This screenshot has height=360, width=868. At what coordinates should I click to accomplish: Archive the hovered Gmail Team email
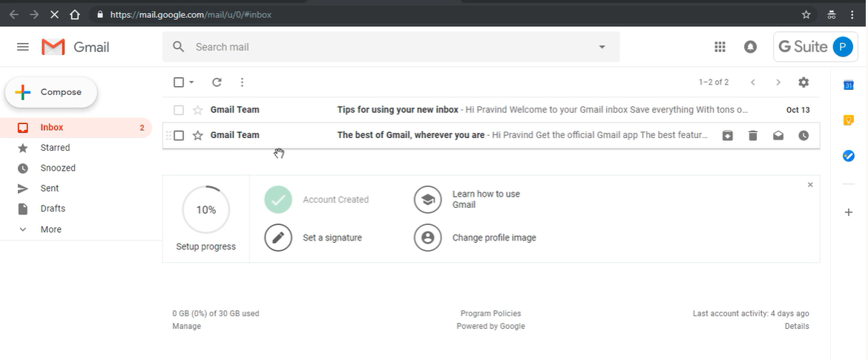(x=728, y=136)
